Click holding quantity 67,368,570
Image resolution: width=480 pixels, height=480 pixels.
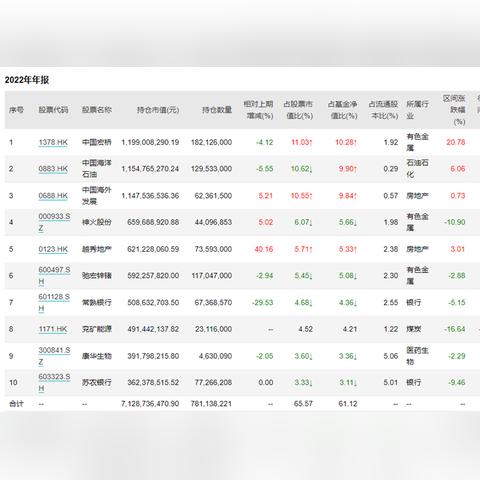[213, 303]
